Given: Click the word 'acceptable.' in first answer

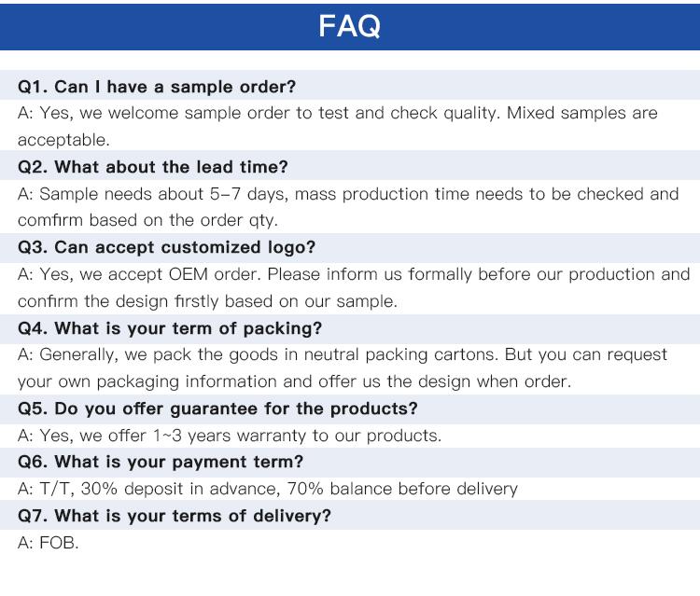Looking at the screenshot, I should coord(63,140).
